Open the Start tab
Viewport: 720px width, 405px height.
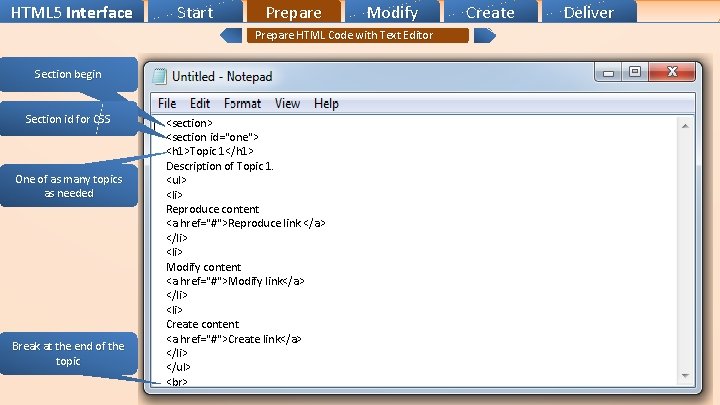point(195,11)
